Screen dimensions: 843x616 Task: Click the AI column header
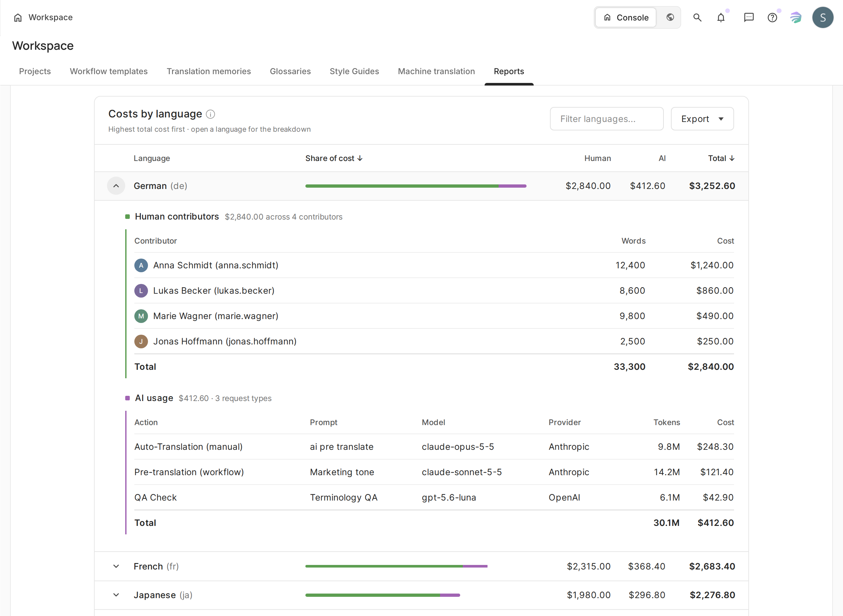click(662, 158)
